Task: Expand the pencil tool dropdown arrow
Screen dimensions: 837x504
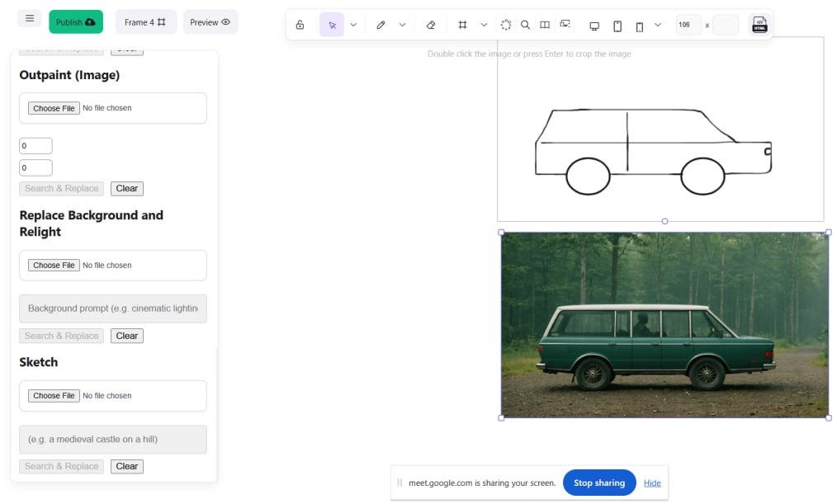Action: [403, 25]
